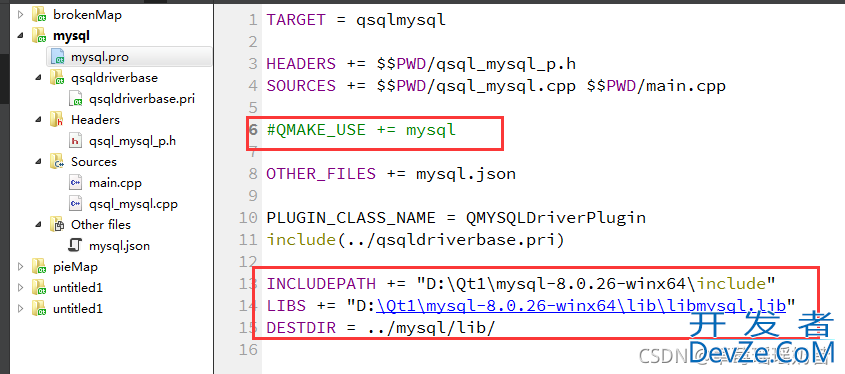Click the HEADERS line 3 text
This screenshot has width=845, height=374.
point(421,64)
